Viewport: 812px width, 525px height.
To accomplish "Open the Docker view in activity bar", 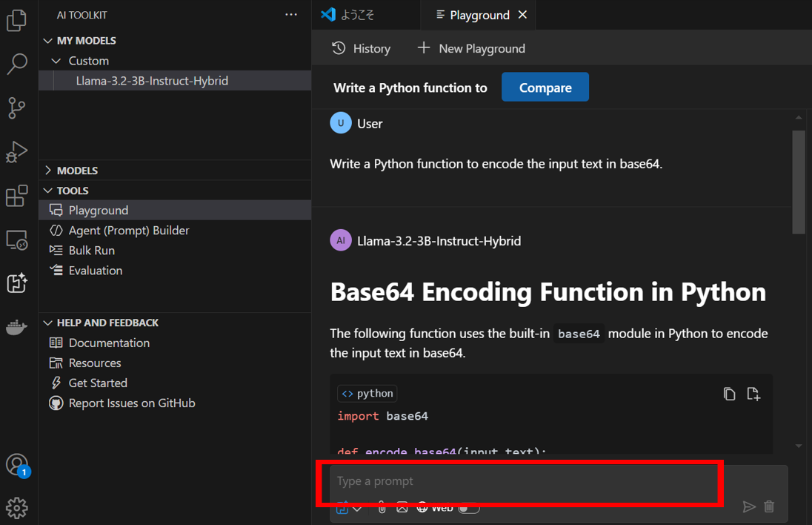I will pyautogui.click(x=16, y=328).
